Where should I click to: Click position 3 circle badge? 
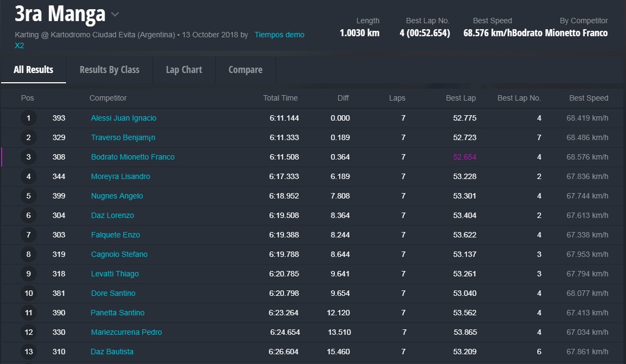coord(29,157)
